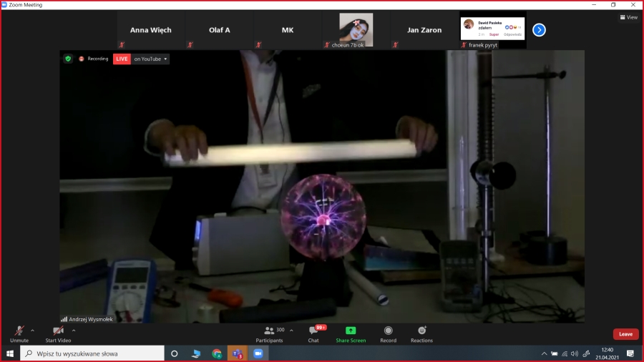Click the Share Screen icon
The width and height of the screenshot is (644, 362).
[351, 333]
